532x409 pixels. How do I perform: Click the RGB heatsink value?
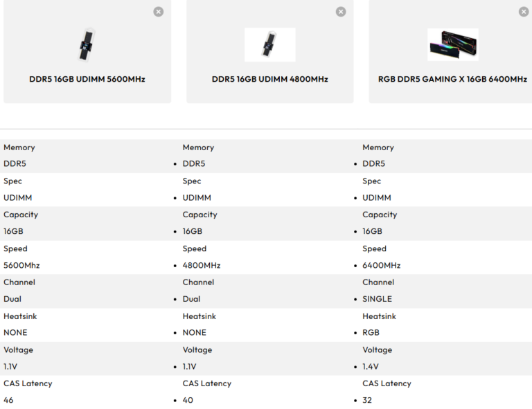(372, 332)
